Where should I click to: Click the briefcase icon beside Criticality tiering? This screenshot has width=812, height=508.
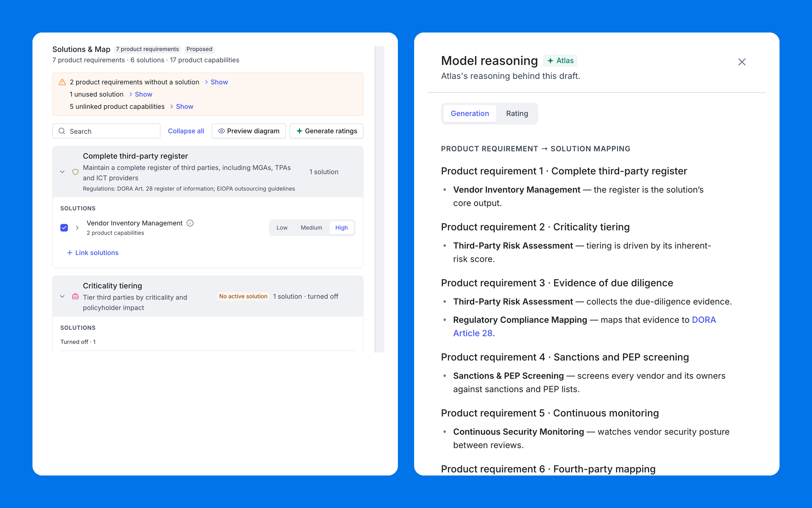75,296
